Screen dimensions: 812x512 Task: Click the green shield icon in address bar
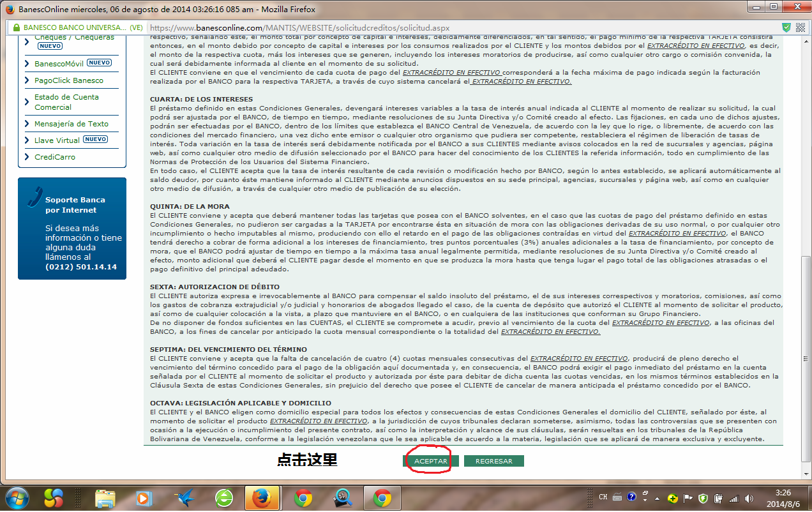click(x=786, y=28)
